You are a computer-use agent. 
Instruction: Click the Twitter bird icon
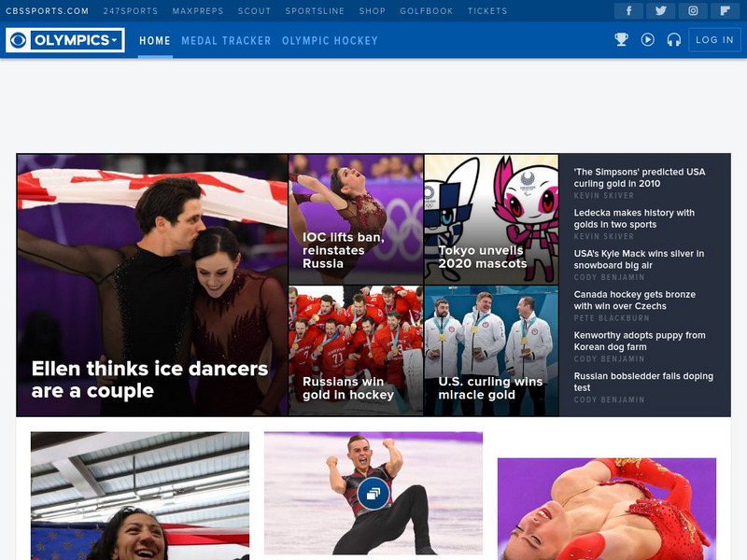[x=660, y=11]
